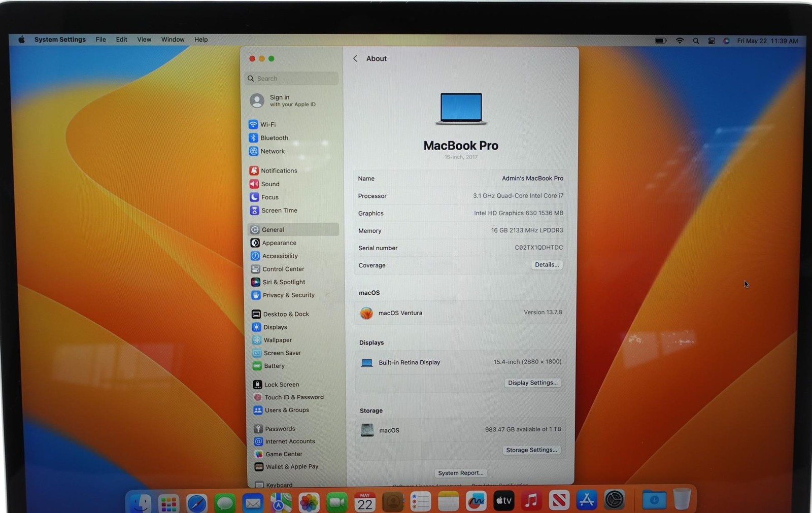Open Storage Settings... button
The height and width of the screenshot is (513, 812).
531,450
